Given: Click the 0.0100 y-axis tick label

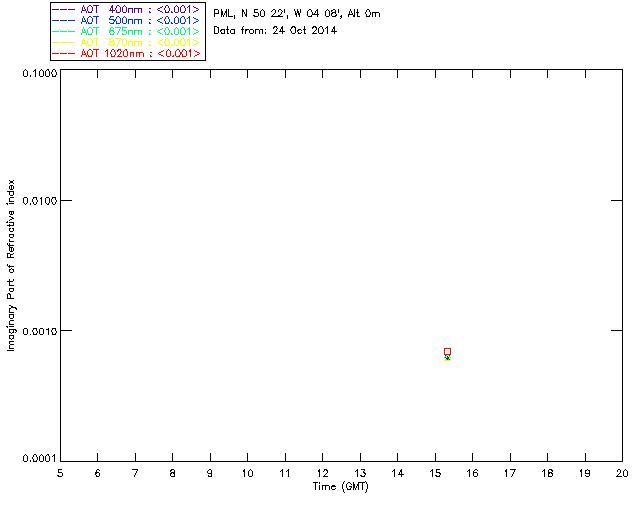Looking at the screenshot, I should 36,202.
